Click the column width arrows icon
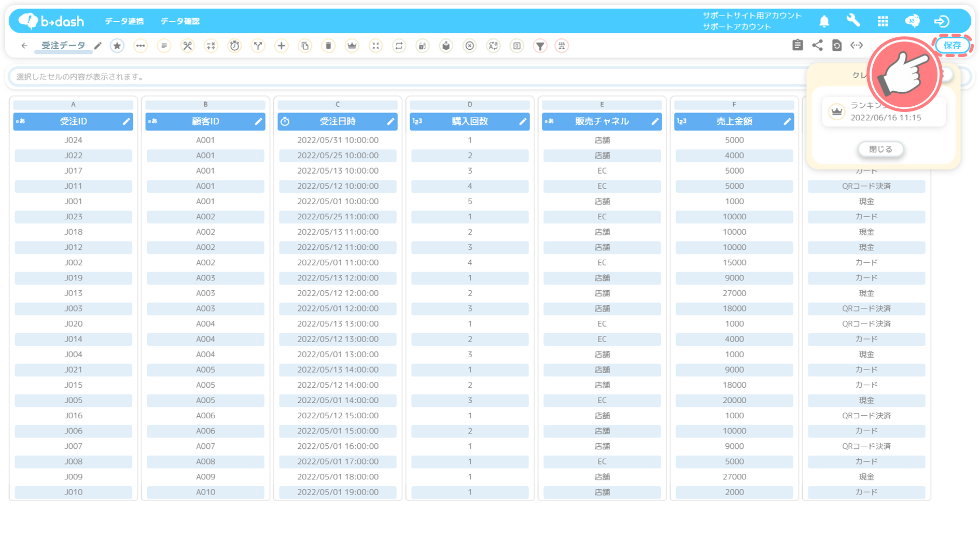The height and width of the screenshot is (551, 980). pos(857,45)
